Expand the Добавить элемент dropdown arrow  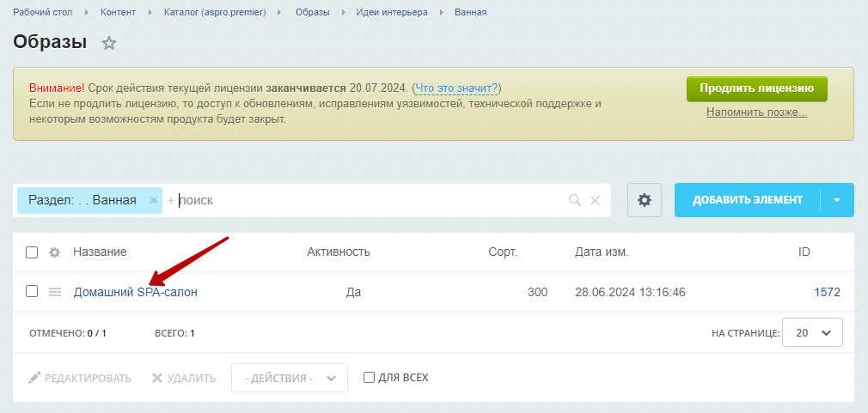pyautogui.click(x=837, y=200)
